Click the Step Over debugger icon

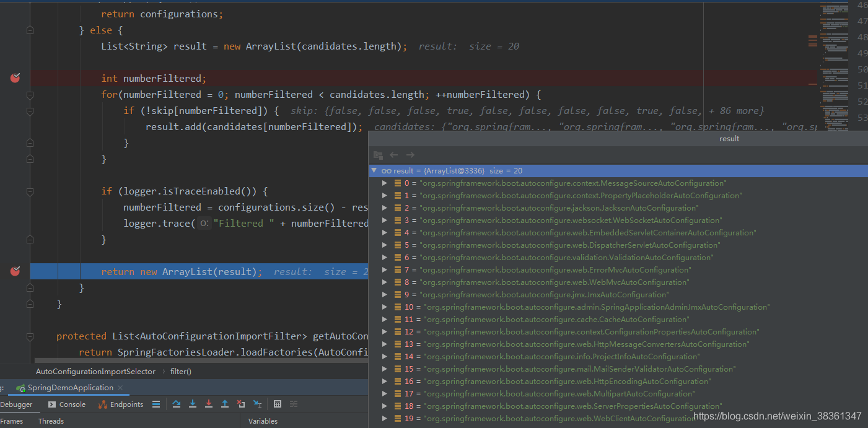coord(177,404)
